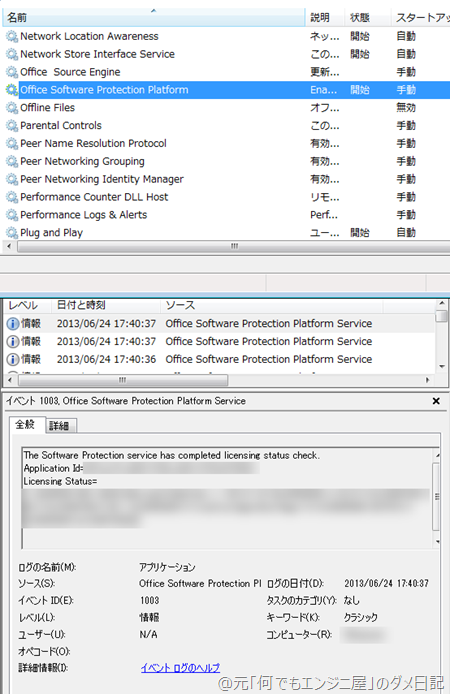
Task: Close the event 1003 detail pane
Action: point(436,401)
